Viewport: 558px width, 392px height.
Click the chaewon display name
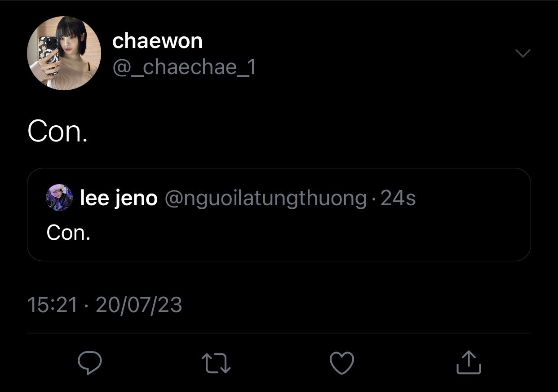pos(157,41)
